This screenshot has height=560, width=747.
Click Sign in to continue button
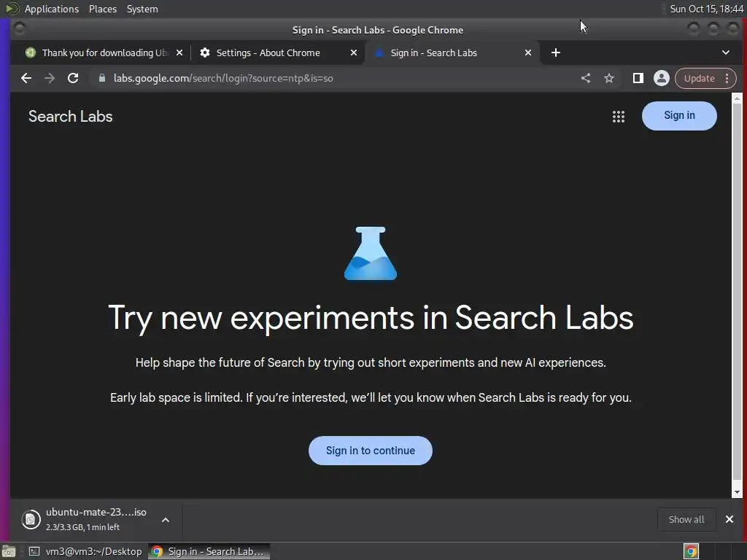coord(370,451)
